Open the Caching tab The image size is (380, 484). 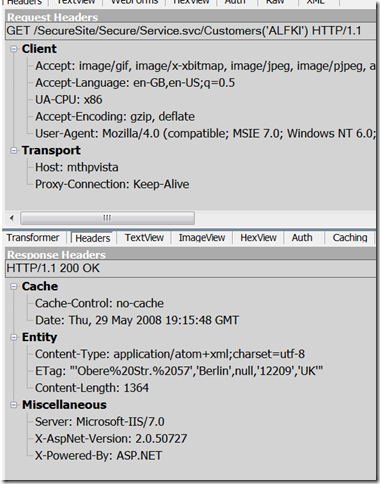350,238
